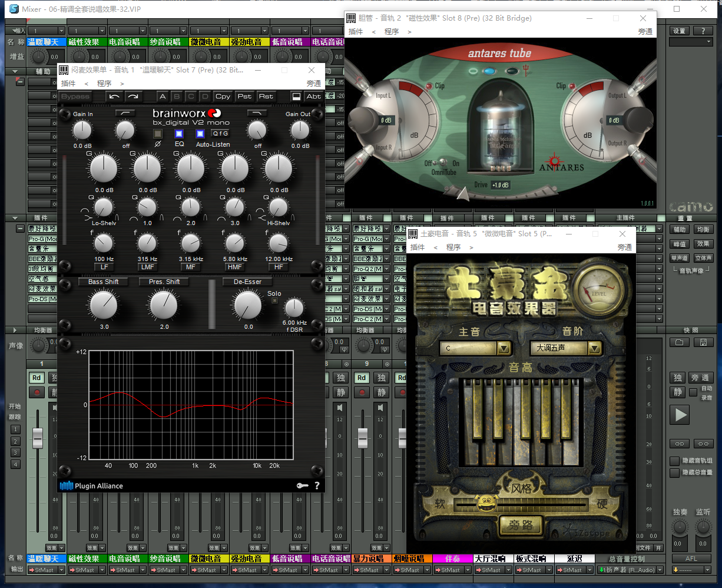This screenshot has height=588, width=722.
Task: Click the unlink channels chain icon
Action: tap(703, 443)
